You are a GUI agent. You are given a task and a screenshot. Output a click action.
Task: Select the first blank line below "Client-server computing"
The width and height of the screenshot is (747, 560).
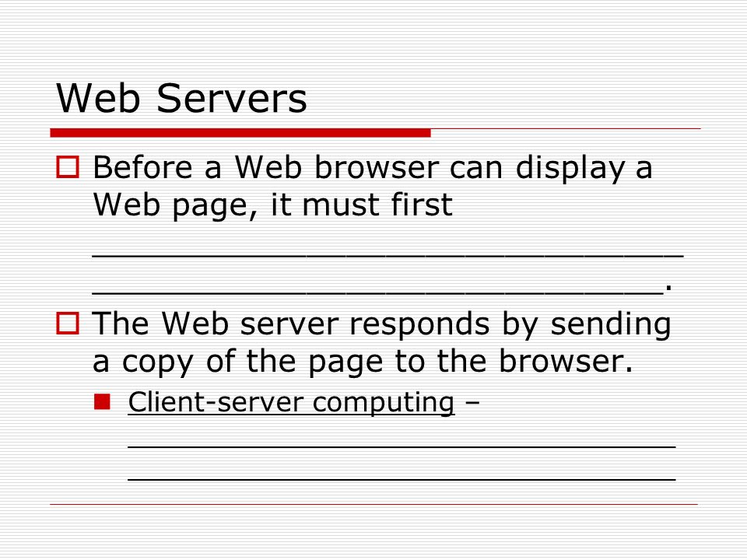tap(402, 447)
